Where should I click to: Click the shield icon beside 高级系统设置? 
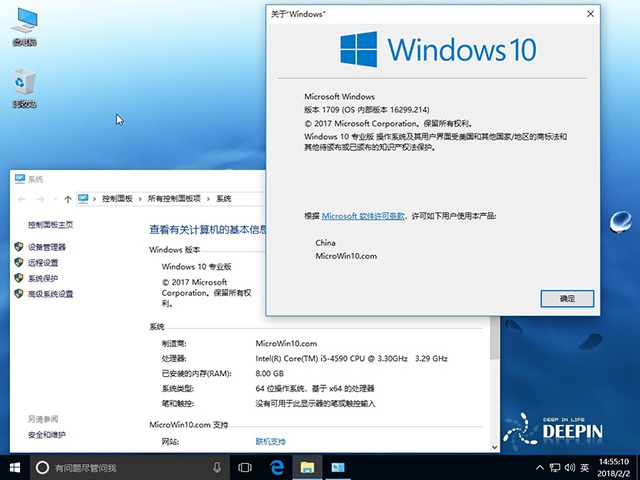(18, 293)
